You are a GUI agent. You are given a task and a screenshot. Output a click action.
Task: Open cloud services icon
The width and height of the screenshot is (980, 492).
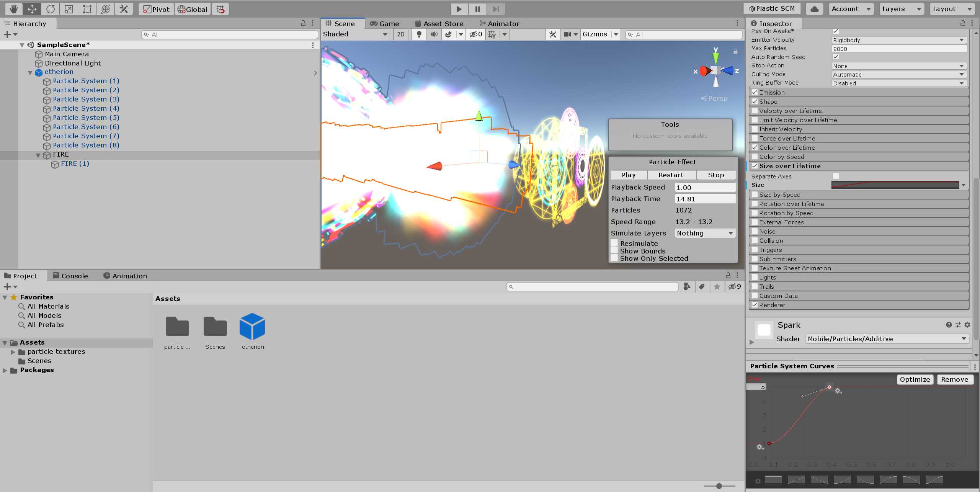point(814,9)
